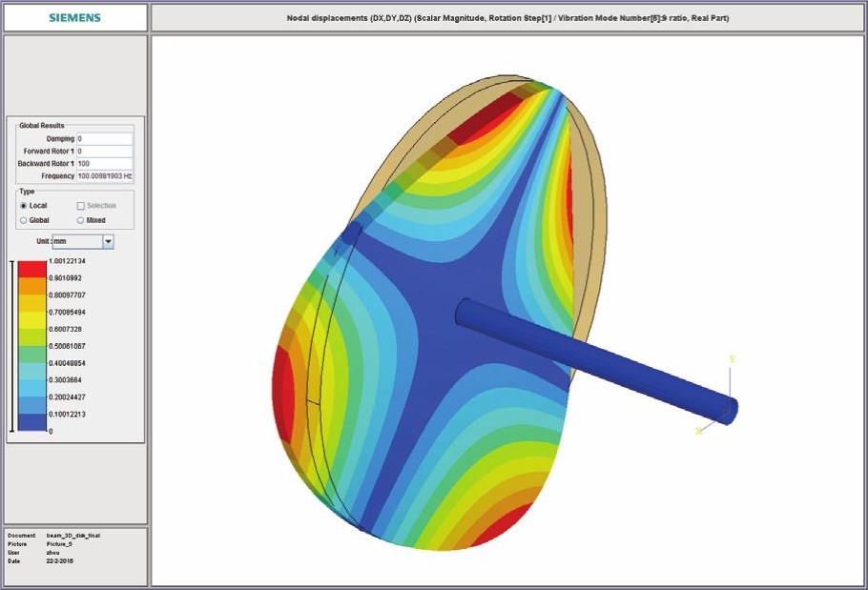Select the Local type radio button
The height and width of the screenshot is (590, 868).
coord(24,206)
